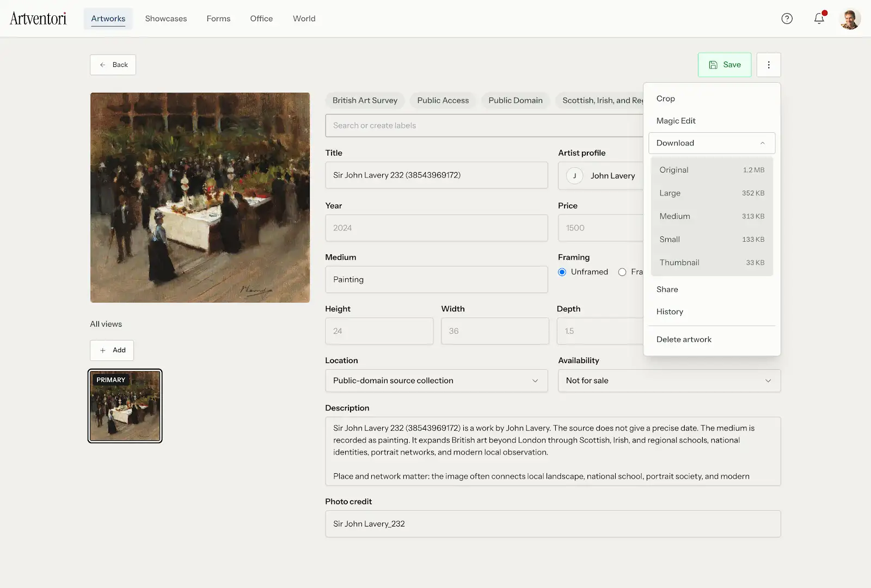Screen dimensions: 871x588
Task: Click the Year input field
Action: click(x=437, y=228)
